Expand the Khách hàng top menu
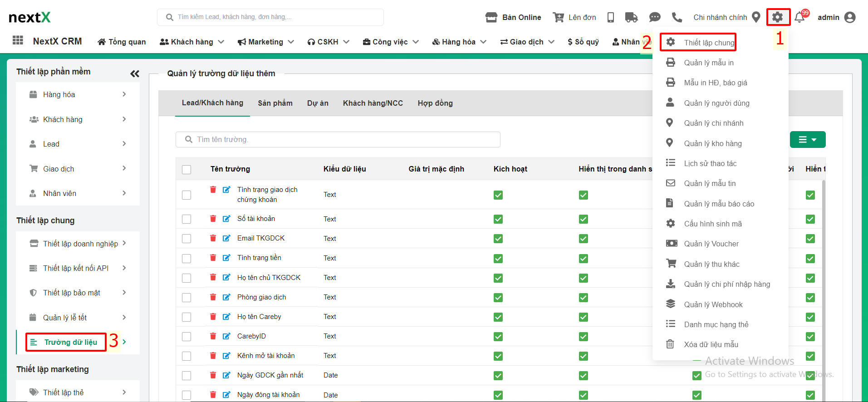The height and width of the screenshot is (402, 868). 192,42
